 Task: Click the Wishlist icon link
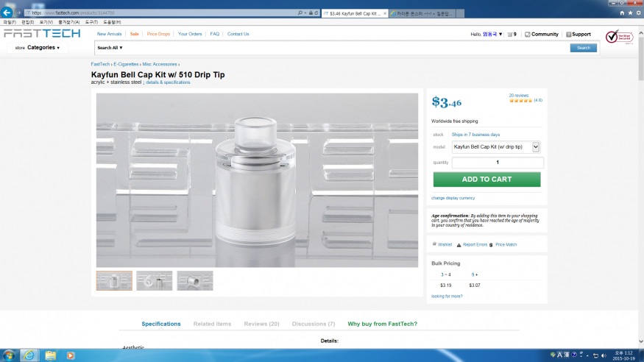[x=442, y=244]
